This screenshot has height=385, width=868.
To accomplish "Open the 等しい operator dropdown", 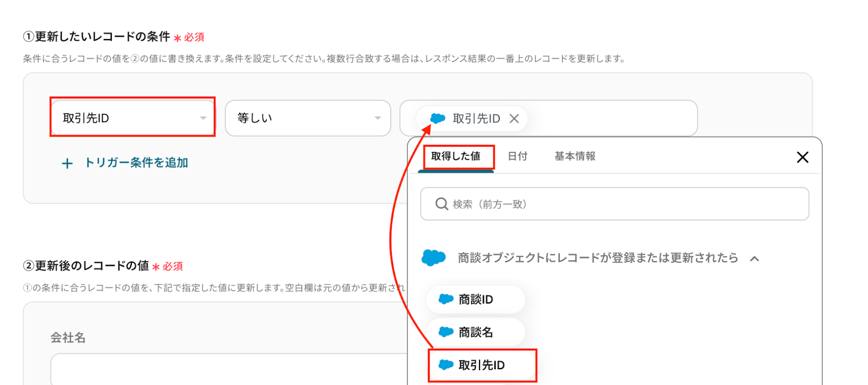I will [x=308, y=118].
